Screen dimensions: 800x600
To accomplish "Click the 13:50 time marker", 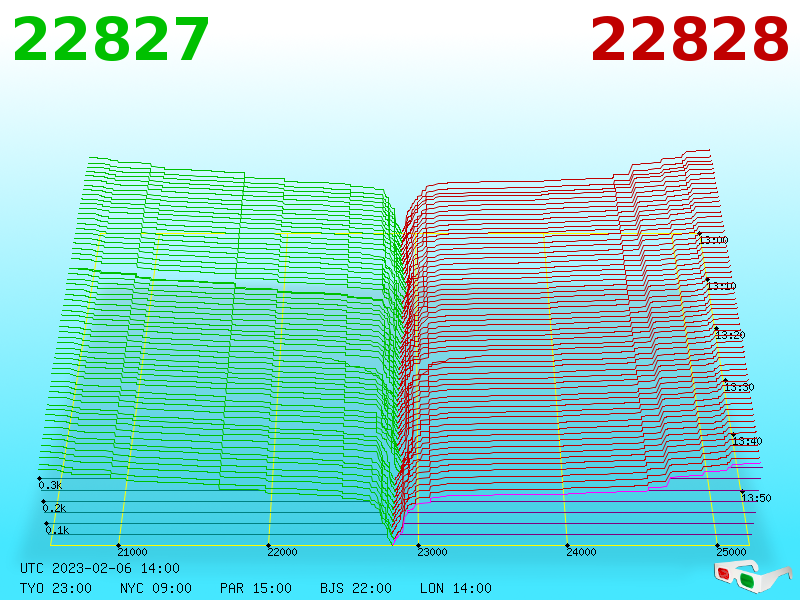I will point(756,497).
